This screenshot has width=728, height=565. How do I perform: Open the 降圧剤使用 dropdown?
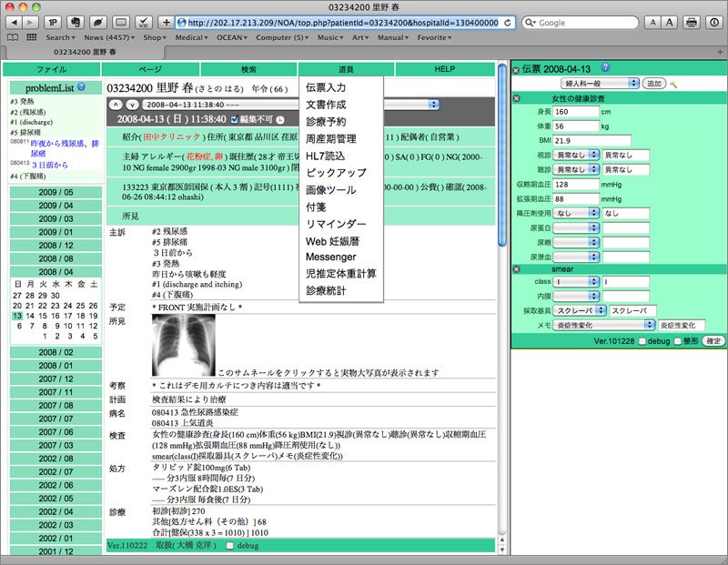click(576, 213)
